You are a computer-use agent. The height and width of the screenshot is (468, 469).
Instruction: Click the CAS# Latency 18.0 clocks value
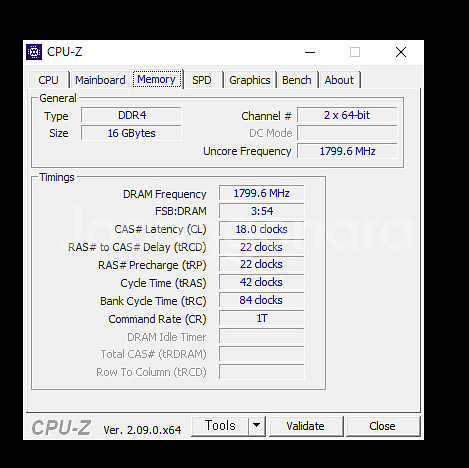[x=262, y=229]
